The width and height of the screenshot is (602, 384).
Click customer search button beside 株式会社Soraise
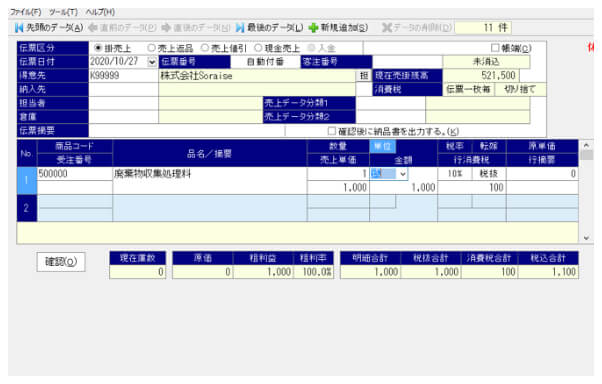363,76
